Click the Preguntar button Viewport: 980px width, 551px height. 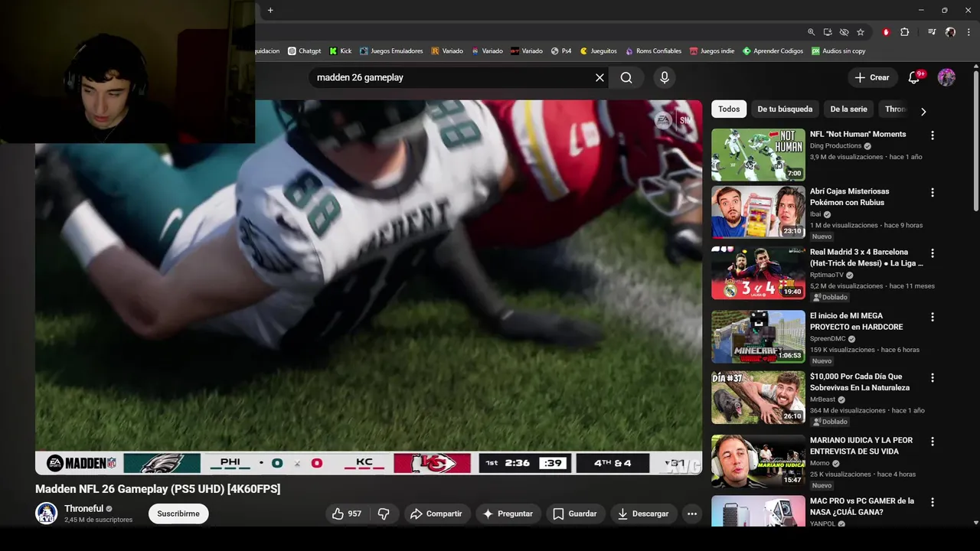508,514
